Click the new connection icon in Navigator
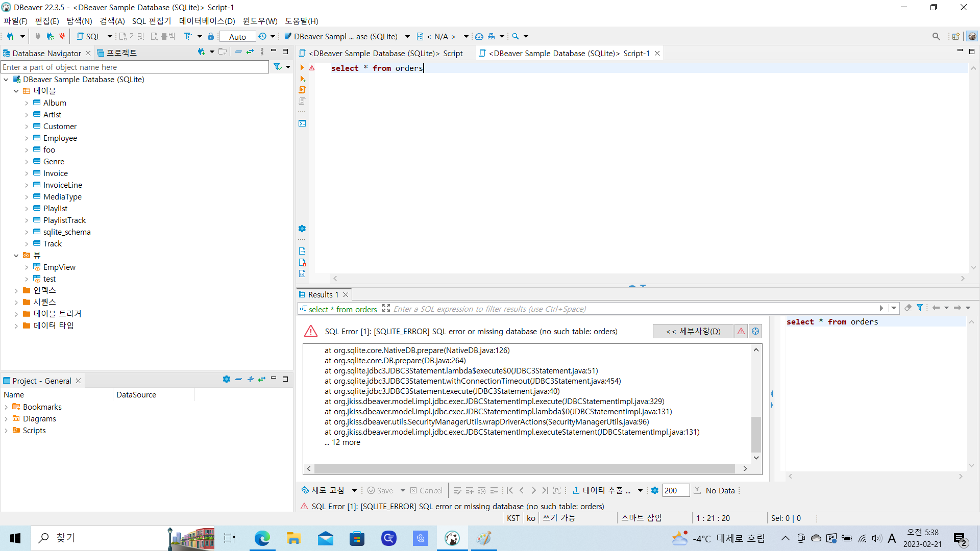The height and width of the screenshot is (551, 980). [201, 52]
